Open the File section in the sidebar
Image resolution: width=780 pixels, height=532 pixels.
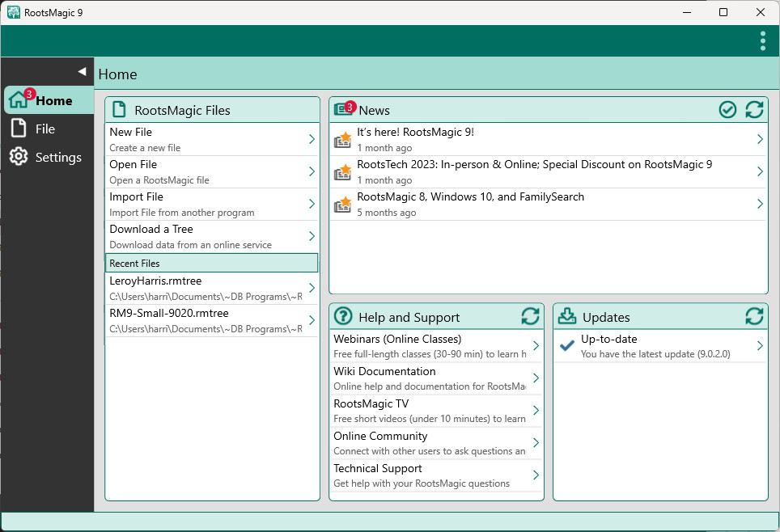(45, 129)
